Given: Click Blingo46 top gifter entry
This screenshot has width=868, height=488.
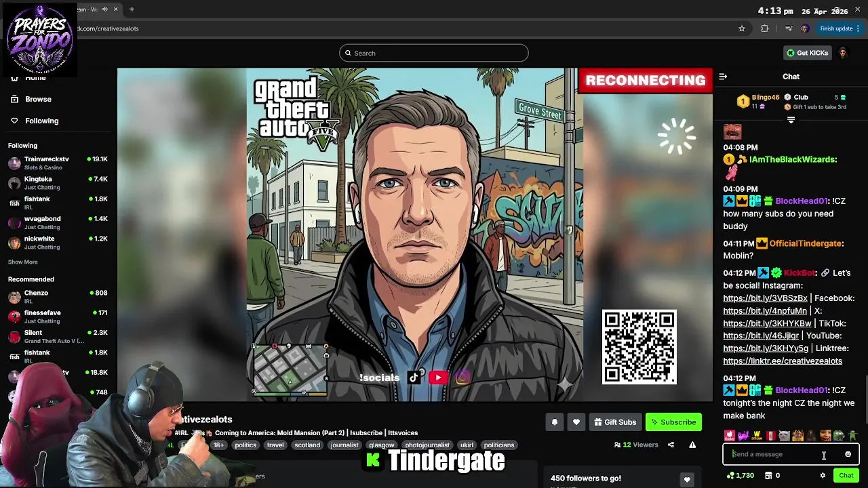Looking at the screenshot, I should (x=759, y=102).
